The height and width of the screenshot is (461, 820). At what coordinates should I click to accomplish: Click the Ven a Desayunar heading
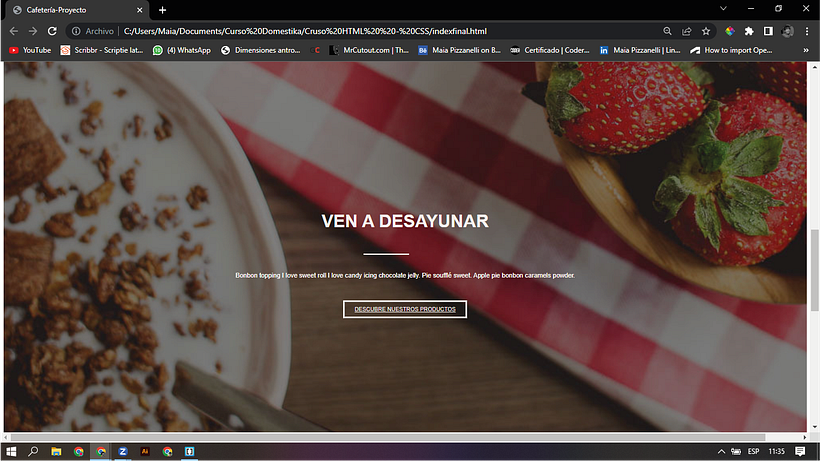point(405,221)
